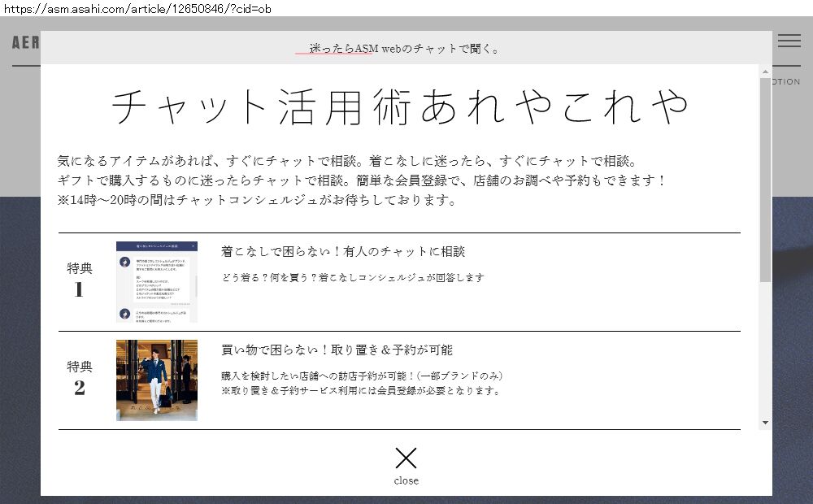
Task: Click the large title チャット活用術あれやこれや
Action: click(400, 106)
